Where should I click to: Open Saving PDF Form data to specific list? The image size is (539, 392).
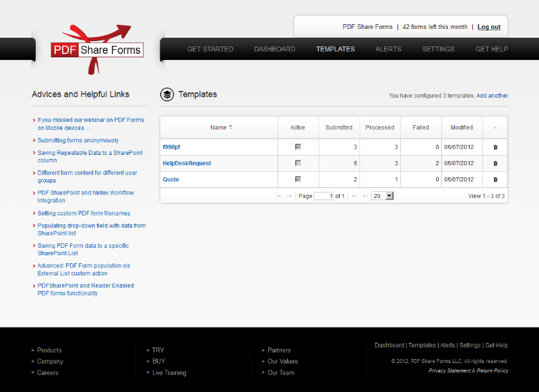83,249
